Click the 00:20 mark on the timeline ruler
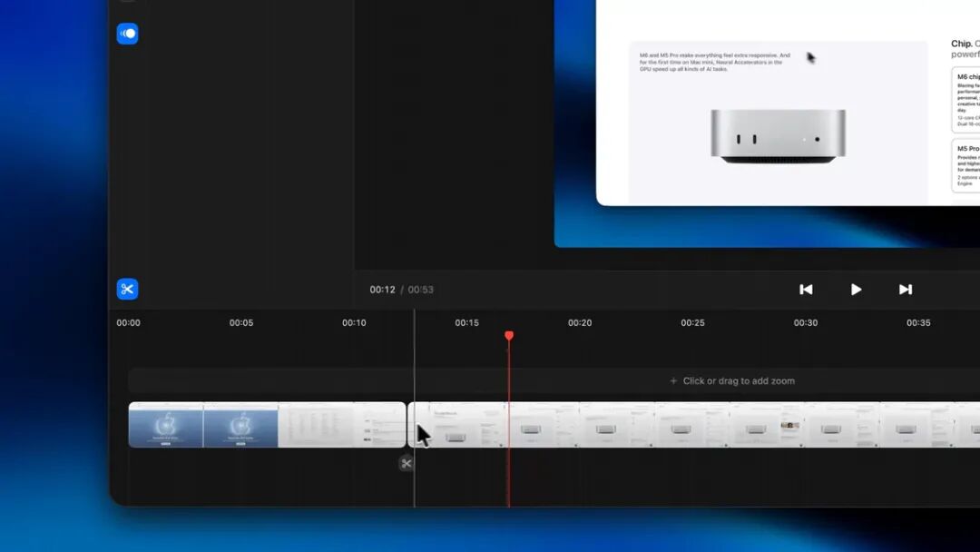Viewport: 980px width, 552px height. 580,322
